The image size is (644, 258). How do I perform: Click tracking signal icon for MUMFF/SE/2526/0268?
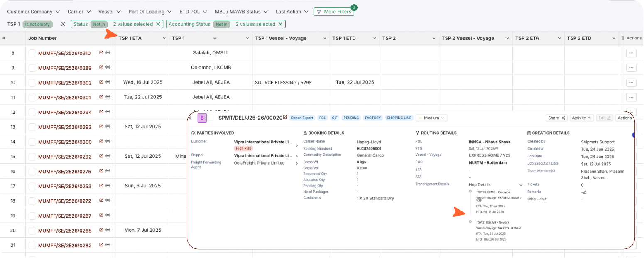pyautogui.click(x=108, y=231)
